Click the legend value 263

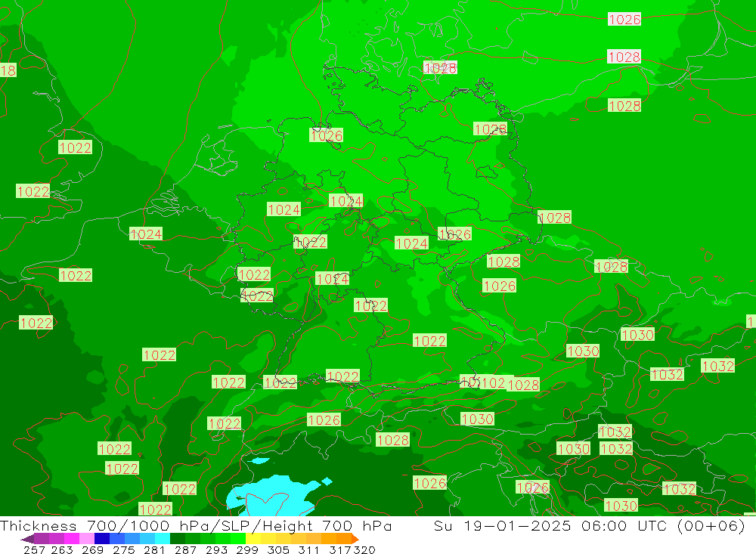click(x=62, y=549)
